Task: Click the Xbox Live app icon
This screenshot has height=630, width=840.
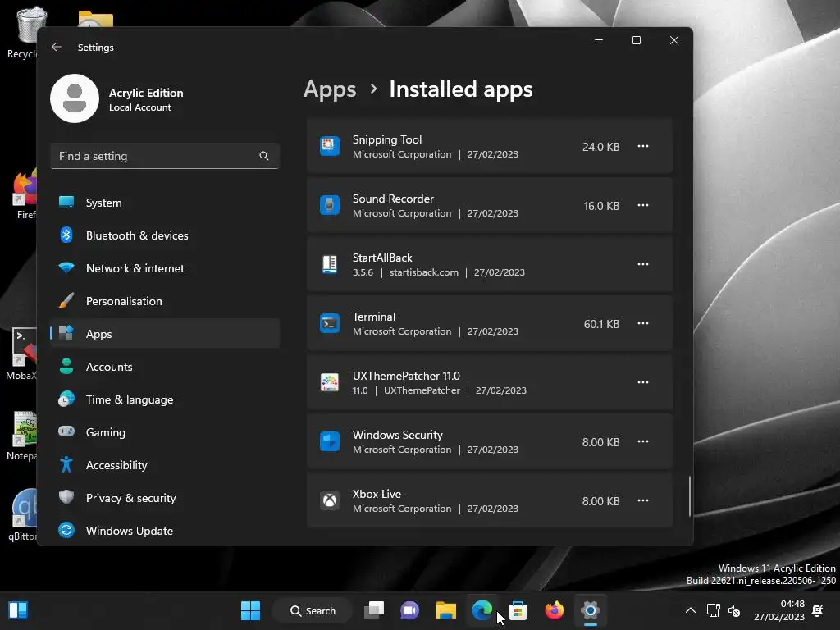Action: tap(330, 500)
